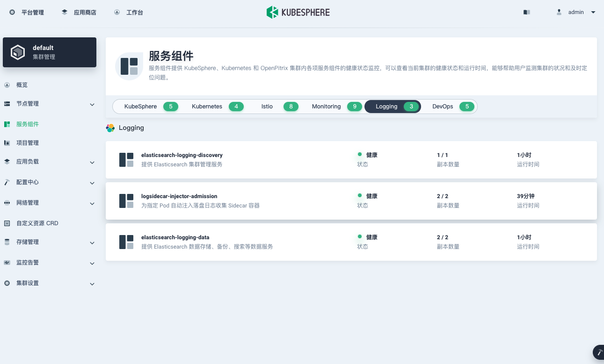The image size is (604, 364).
Task: Select 项目管理 in the sidebar
Action: (27, 143)
